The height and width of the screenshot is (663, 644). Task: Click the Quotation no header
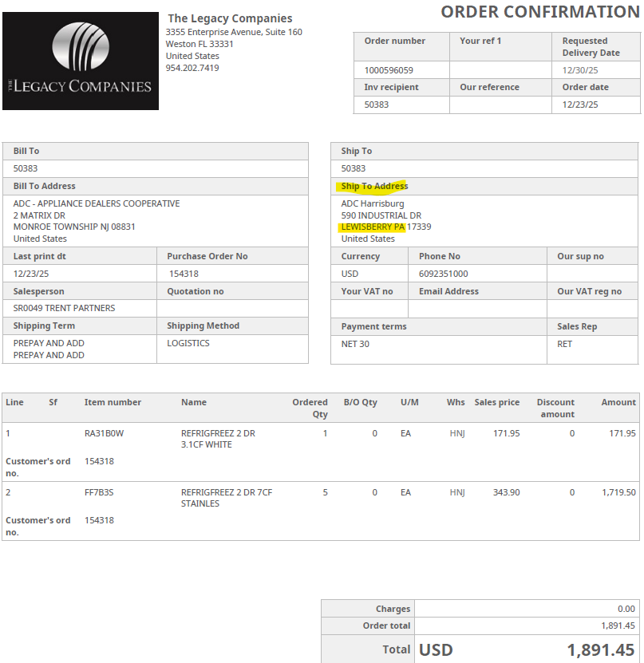[x=196, y=291]
